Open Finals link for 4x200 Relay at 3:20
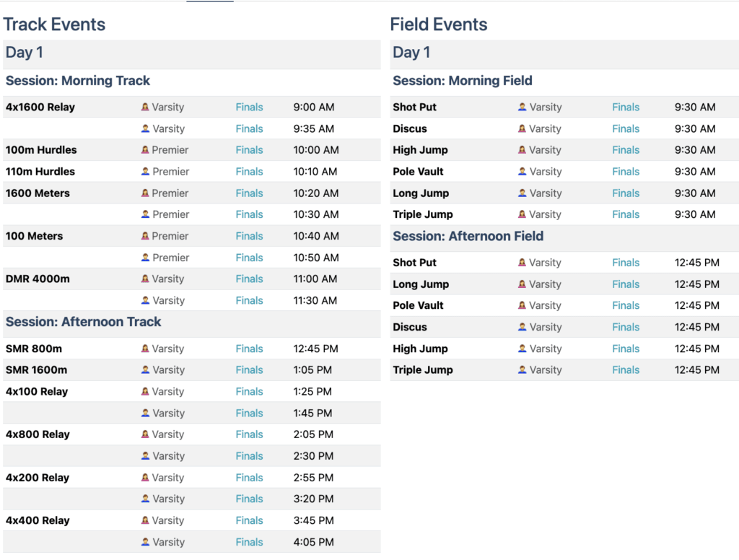The height and width of the screenshot is (560, 739). coord(249,499)
